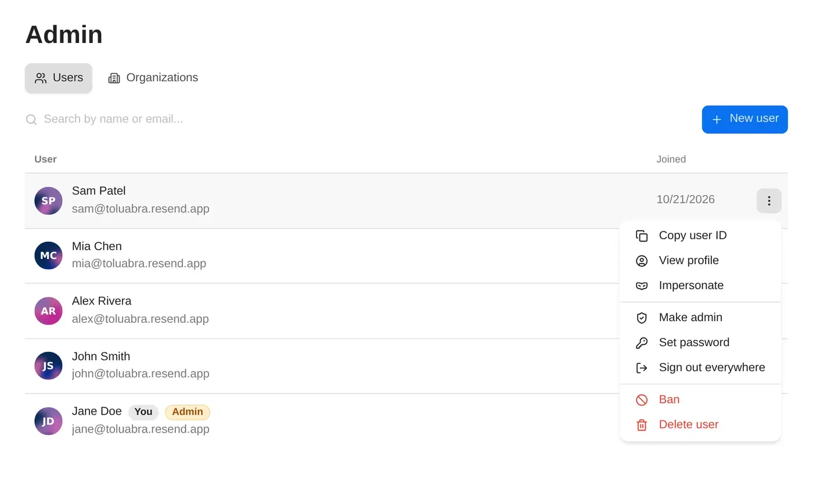Click the You badge next to Jane Doe

pos(143,412)
